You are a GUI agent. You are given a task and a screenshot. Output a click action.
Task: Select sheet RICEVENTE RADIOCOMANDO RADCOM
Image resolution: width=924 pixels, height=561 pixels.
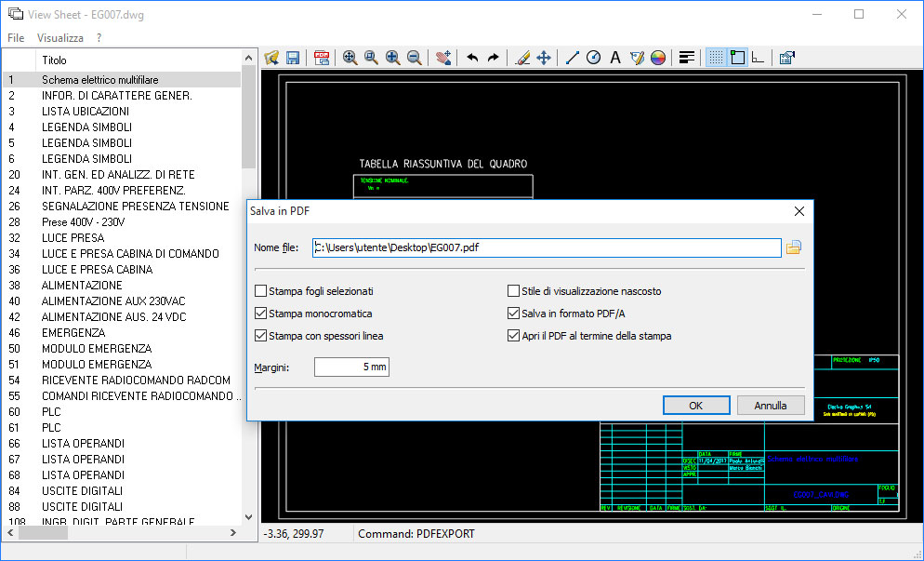(x=122, y=381)
